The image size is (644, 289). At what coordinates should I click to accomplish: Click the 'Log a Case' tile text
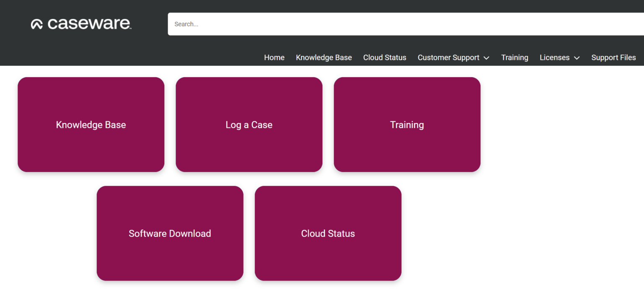tap(249, 125)
